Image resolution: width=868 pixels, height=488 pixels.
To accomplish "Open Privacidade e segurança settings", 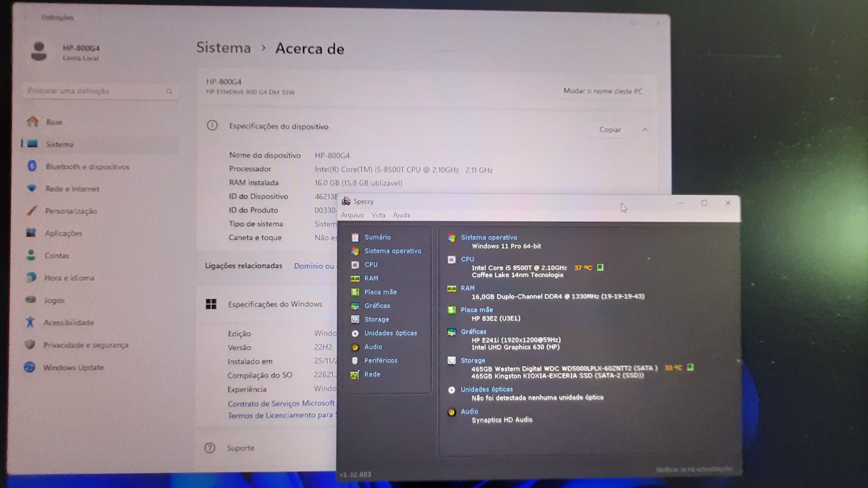I will pos(86,345).
